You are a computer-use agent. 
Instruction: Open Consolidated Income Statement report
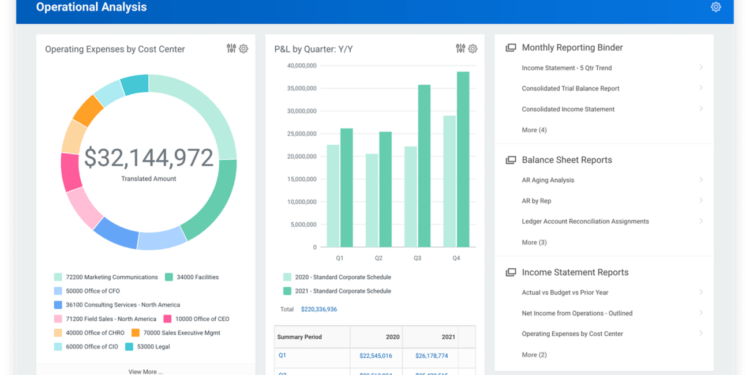point(568,109)
